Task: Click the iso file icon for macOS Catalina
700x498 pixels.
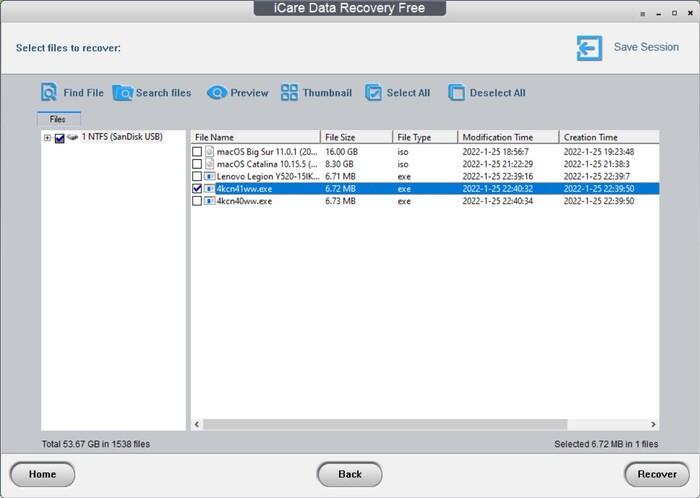Action: click(x=209, y=164)
